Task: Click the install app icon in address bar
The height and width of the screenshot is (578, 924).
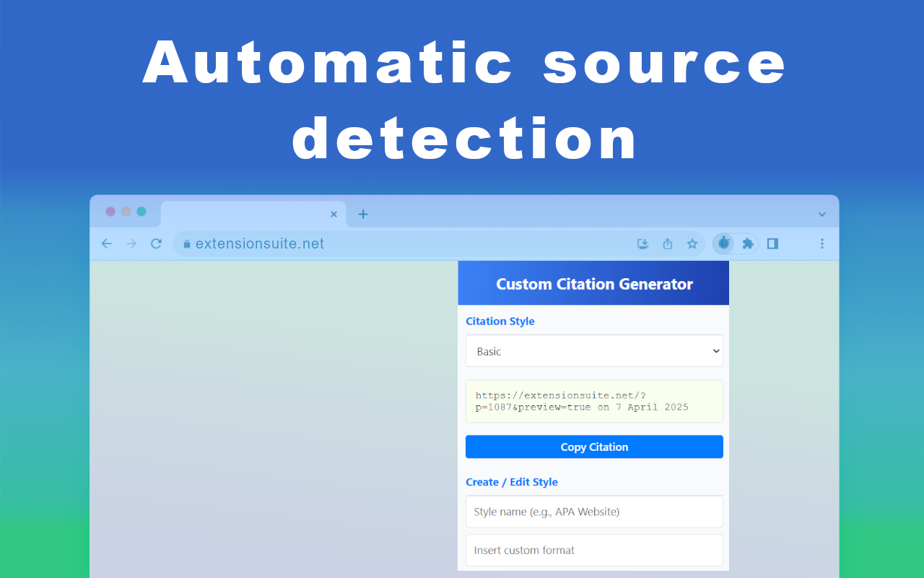Action: coord(643,243)
